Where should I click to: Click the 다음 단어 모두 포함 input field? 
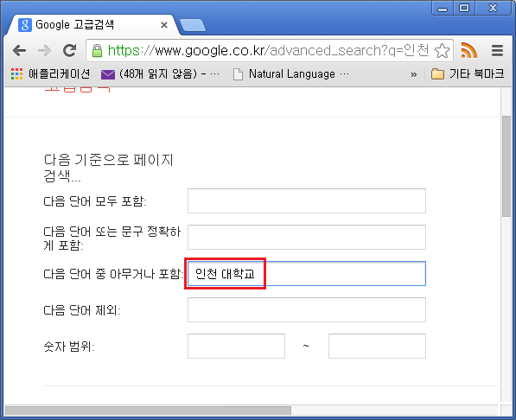pos(307,200)
